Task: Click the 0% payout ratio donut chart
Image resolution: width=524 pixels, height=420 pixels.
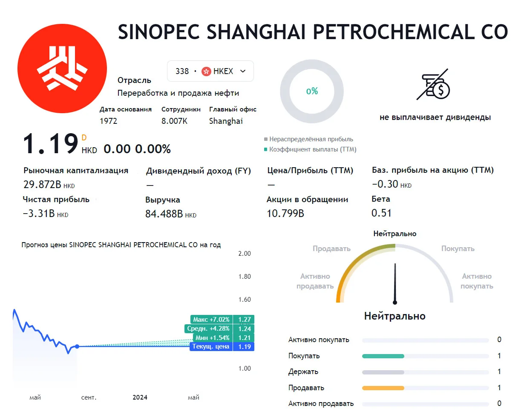Action: [312, 91]
